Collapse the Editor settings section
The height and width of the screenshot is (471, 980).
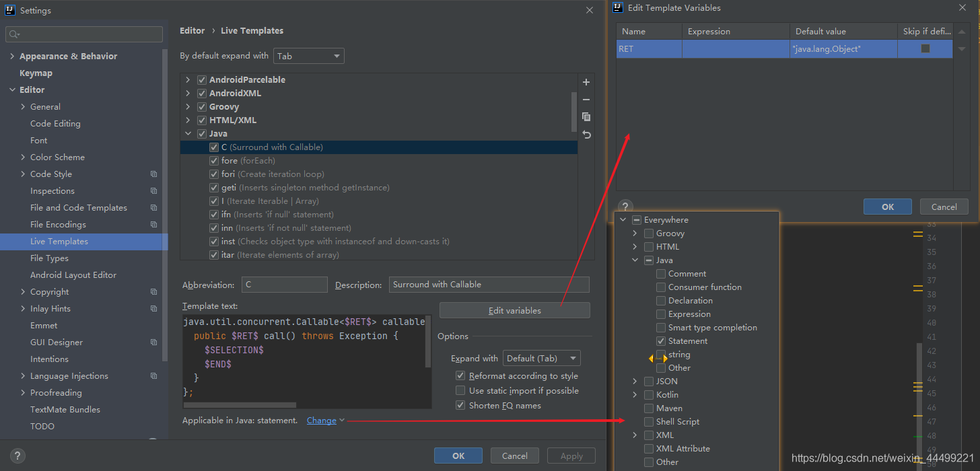point(12,90)
